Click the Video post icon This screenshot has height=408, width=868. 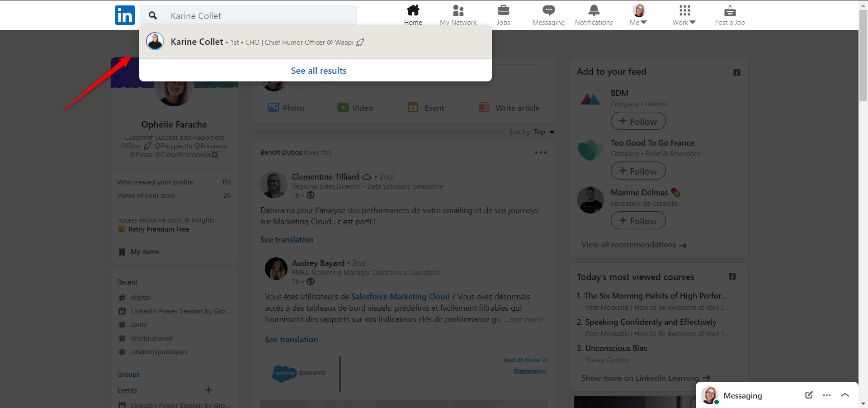[343, 107]
